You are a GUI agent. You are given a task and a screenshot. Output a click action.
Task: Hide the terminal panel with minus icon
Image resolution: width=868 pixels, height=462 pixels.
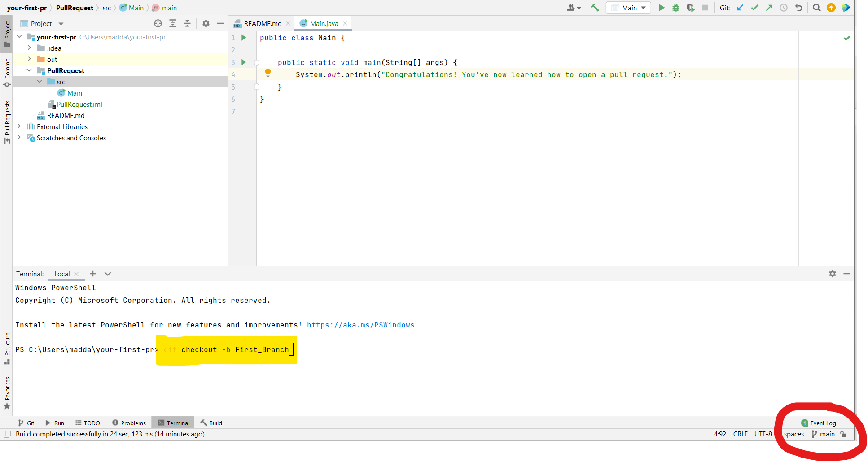pos(847,274)
